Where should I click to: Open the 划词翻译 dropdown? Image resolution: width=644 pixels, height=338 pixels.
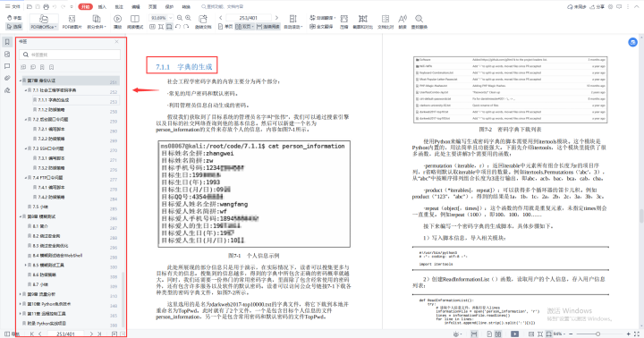(322, 18)
